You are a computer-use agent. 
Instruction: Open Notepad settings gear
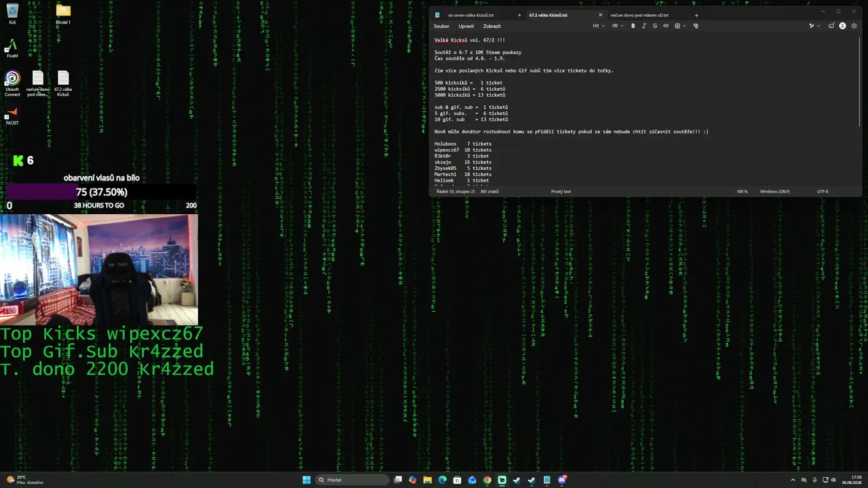click(x=854, y=26)
